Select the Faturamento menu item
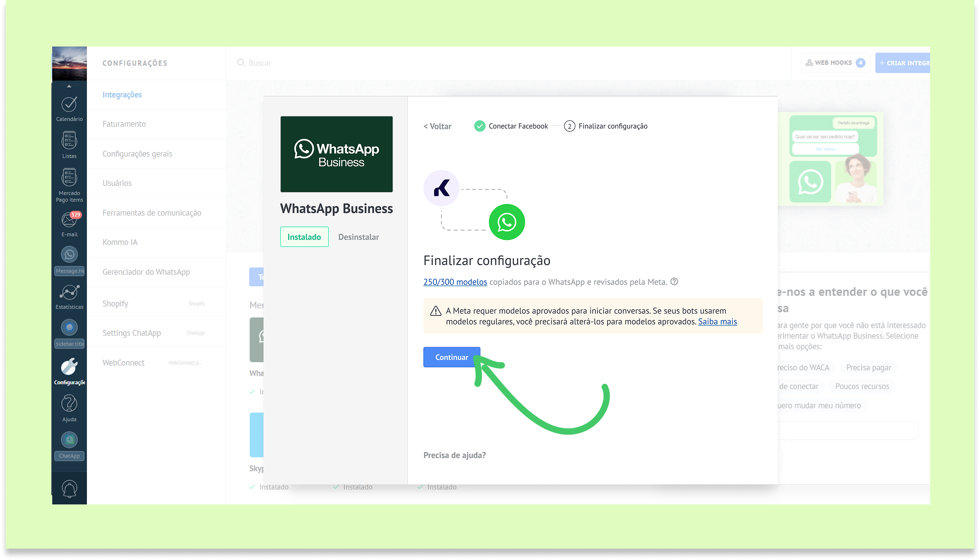The image size is (980, 560). [x=124, y=124]
